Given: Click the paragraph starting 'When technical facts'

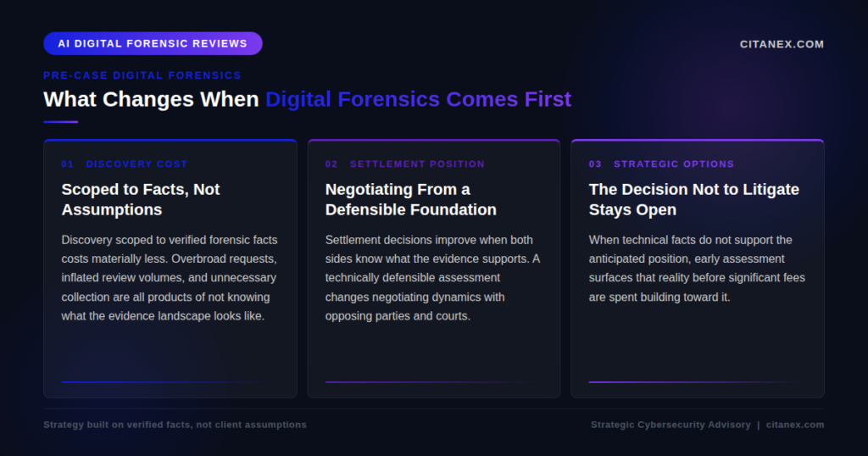Looking at the screenshot, I should 697,269.
